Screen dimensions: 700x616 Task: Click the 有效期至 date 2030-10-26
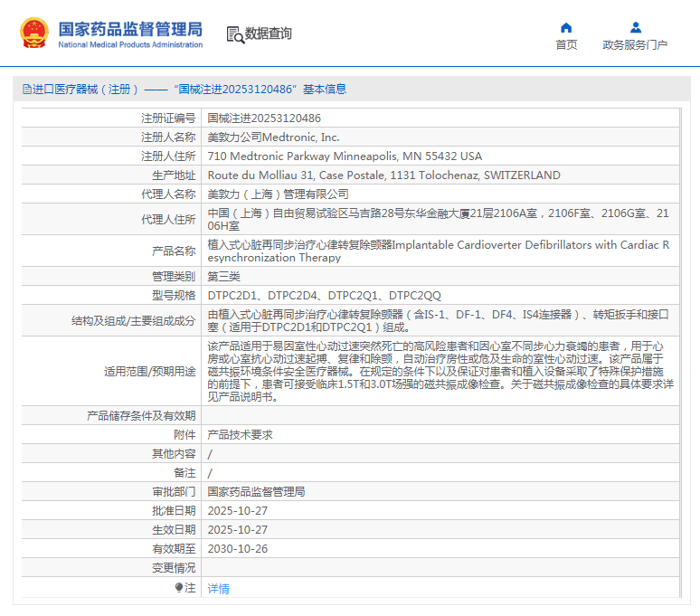[237, 549]
